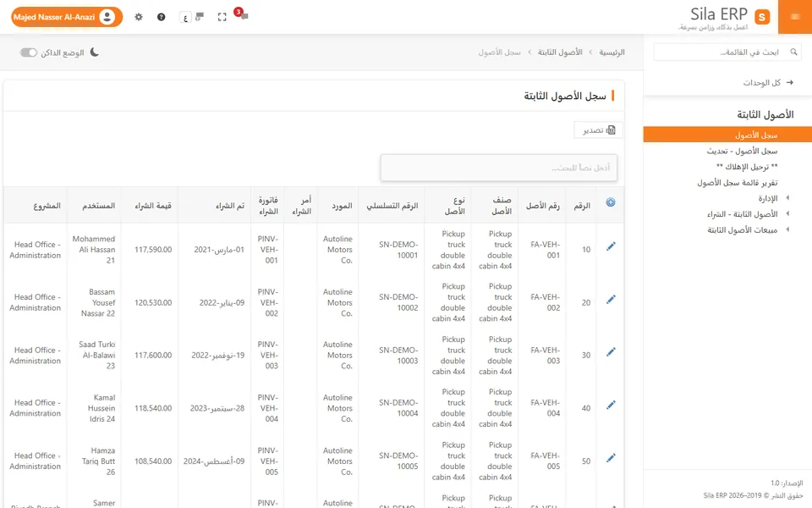Sort by الرقم column header
Image resolution: width=812 pixels, height=508 pixels.
[582, 206]
